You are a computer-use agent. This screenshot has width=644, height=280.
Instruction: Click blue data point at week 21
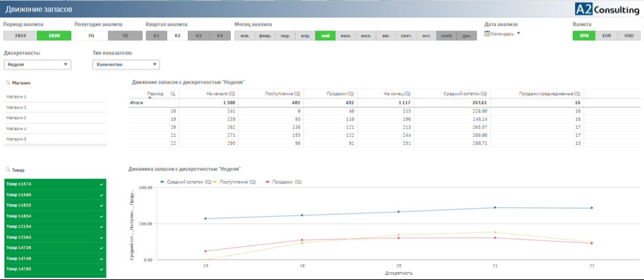pos(495,207)
